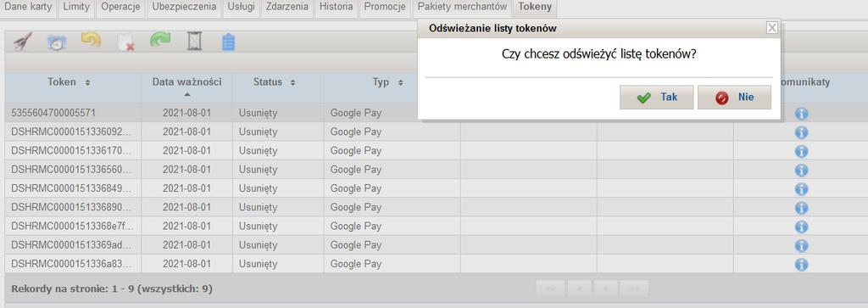Open info icon for DSHRMC0000151336a83 row
This screenshot has height=308, width=868.
point(801,264)
